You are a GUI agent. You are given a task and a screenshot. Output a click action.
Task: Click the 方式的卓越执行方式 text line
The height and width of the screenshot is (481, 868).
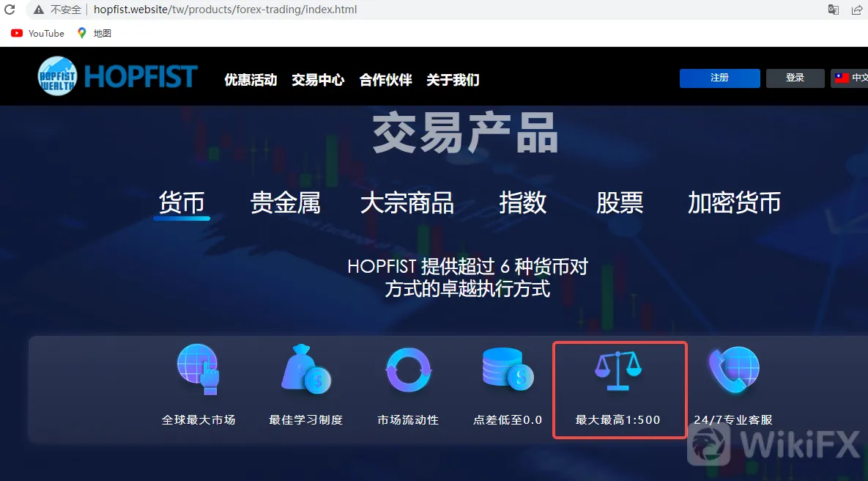(x=468, y=289)
